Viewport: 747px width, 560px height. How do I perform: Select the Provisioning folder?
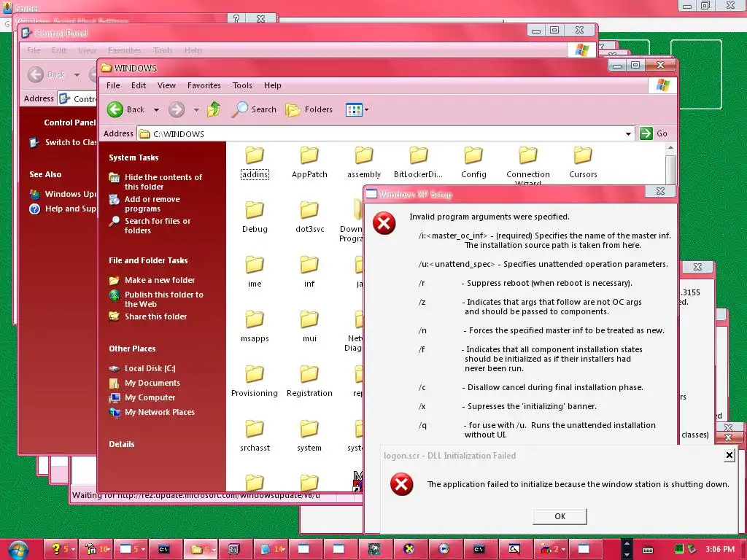(x=255, y=381)
